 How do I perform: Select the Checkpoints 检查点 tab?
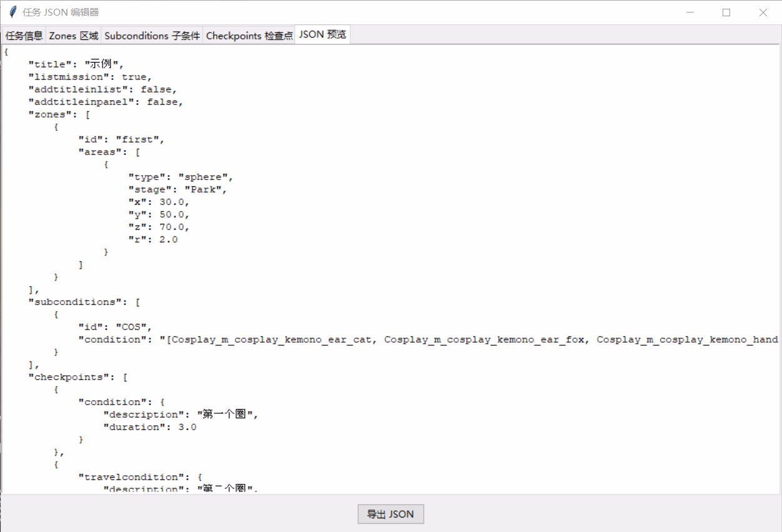coord(249,36)
